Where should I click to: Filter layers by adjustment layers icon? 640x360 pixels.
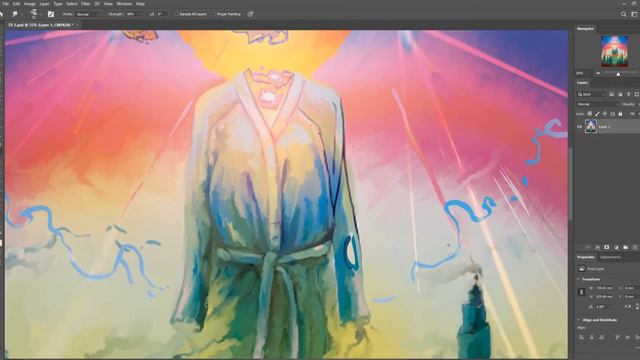pos(620,94)
